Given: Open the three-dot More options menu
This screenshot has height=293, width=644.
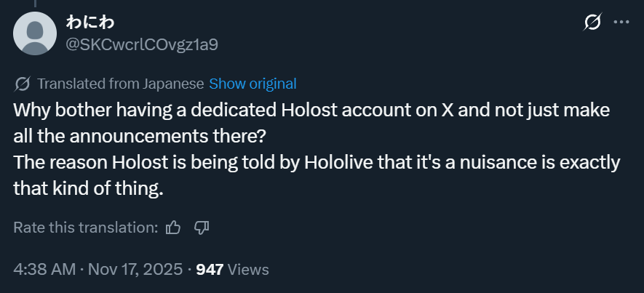Looking at the screenshot, I should tap(621, 23).
